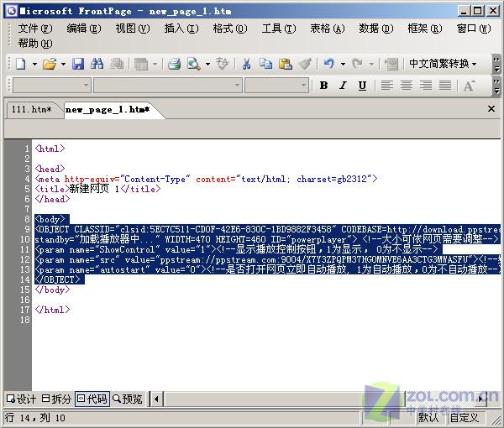Screen dimensions: 504x428
Task: Click the Web Component icon
Action: coord(391,64)
